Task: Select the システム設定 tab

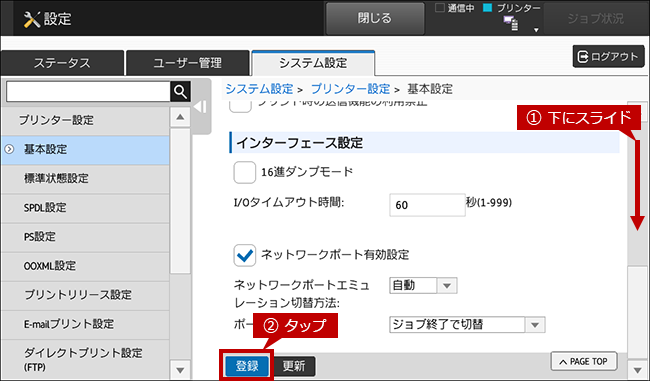Action: pyautogui.click(x=313, y=63)
